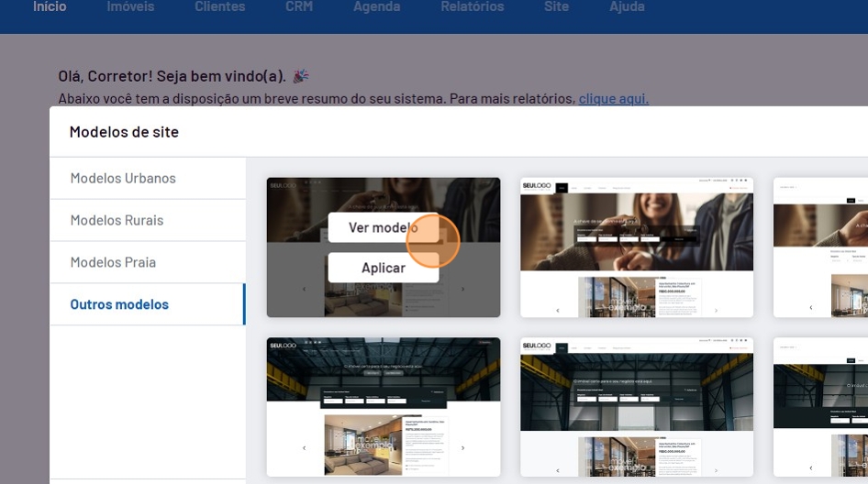868x484 pixels.
Task: Click the Site menu item
Action: coord(556,7)
